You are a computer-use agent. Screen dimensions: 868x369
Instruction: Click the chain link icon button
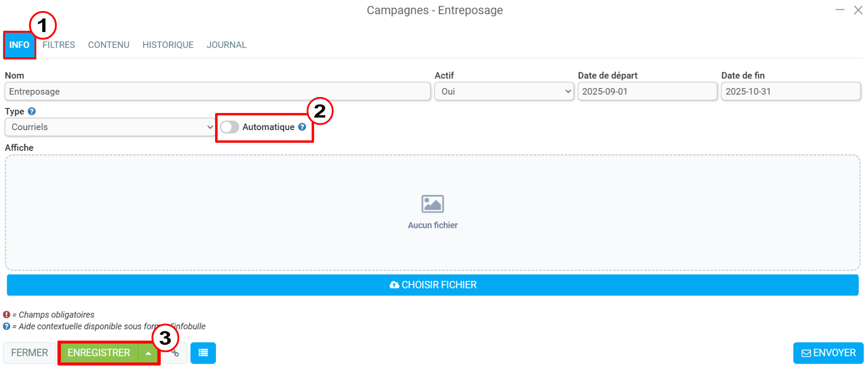(x=175, y=353)
